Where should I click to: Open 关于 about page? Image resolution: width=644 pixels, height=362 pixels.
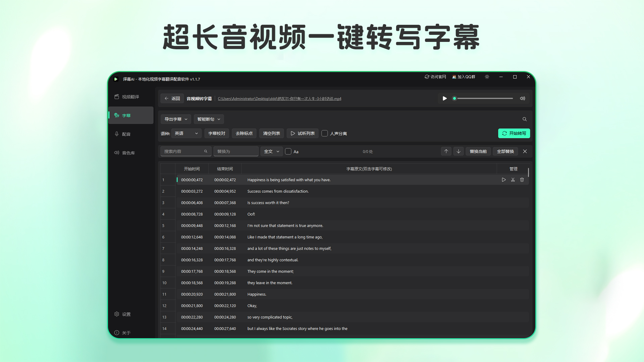click(x=131, y=333)
